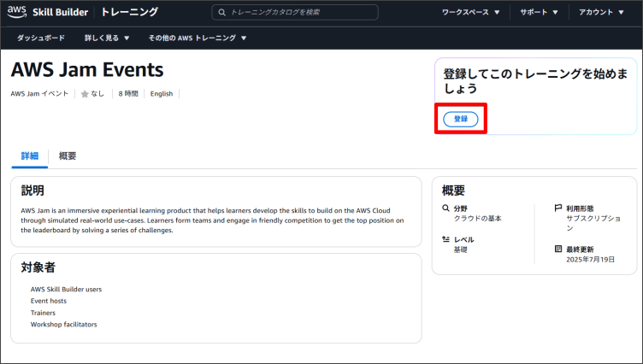The height and width of the screenshot is (364, 643).
Task: Click the AWS Jam Events page heading
Action: tap(87, 70)
